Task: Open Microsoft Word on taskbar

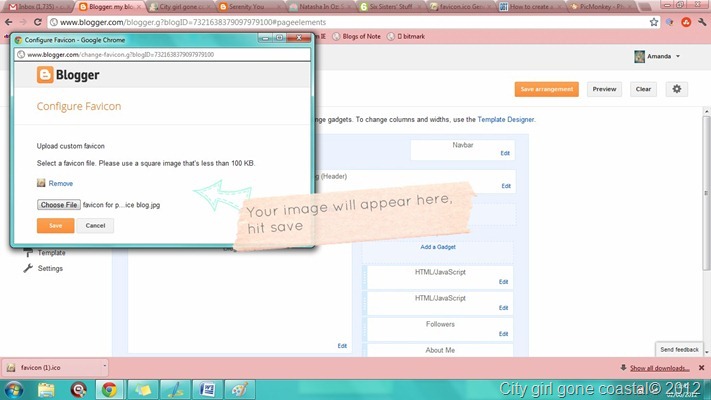Action: (x=207, y=390)
